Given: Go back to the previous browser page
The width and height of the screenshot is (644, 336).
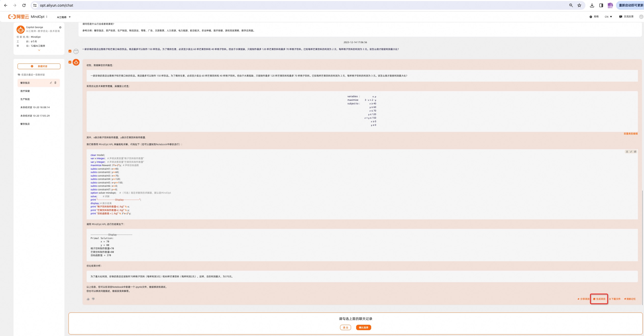Looking at the screenshot, I should click(6, 5).
